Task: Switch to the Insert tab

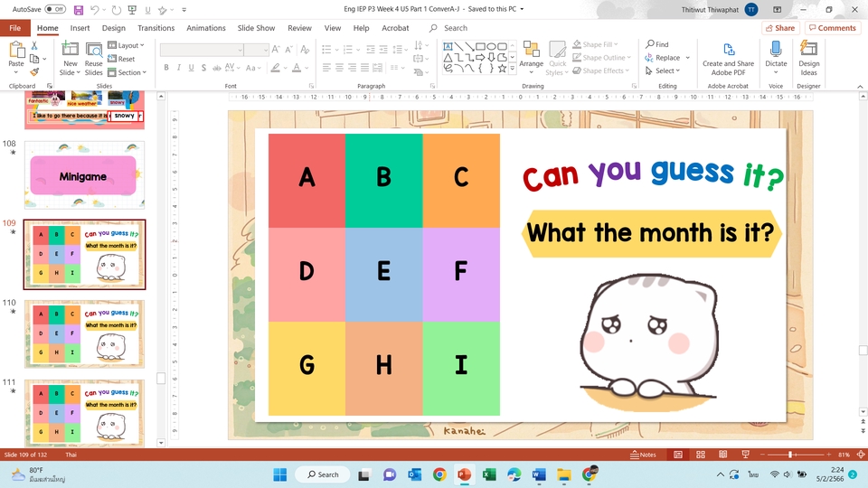Action: tap(80, 28)
